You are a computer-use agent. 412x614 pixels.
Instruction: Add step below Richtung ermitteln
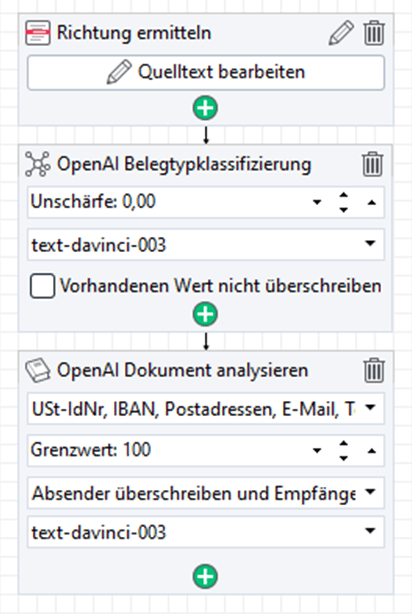(206, 108)
